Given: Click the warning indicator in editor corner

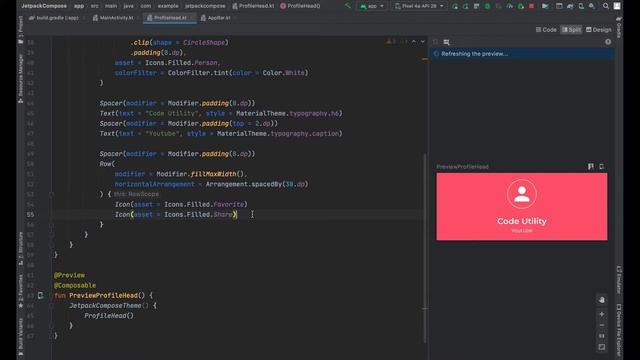Looking at the screenshot, I should tap(391, 42).
